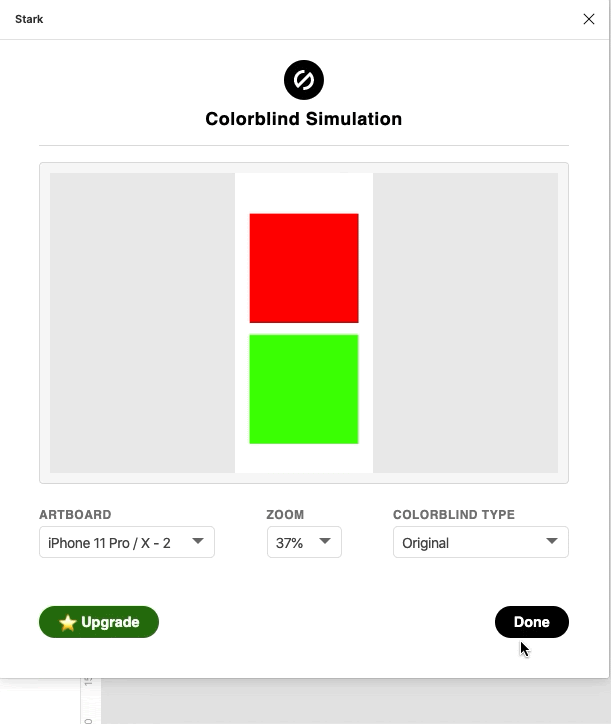The width and height of the screenshot is (611, 724).
Task: Click the Stark window title text
Action: click(29, 19)
